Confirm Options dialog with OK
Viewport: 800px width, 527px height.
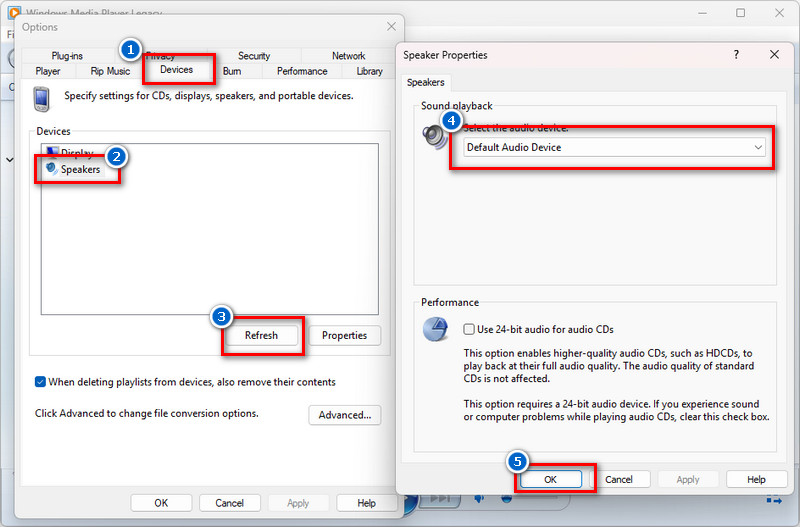point(161,503)
